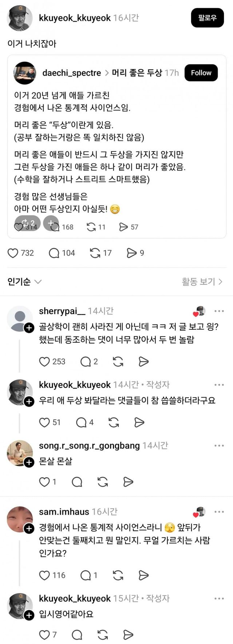Viewport: 233px width, 644px height.
Task: Like the main post with 732 likes
Action: tap(13, 253)
